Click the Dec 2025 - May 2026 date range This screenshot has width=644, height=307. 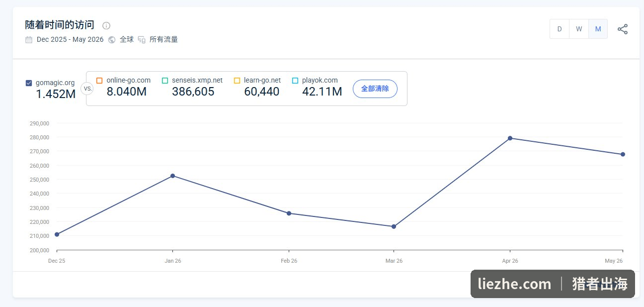70,40
